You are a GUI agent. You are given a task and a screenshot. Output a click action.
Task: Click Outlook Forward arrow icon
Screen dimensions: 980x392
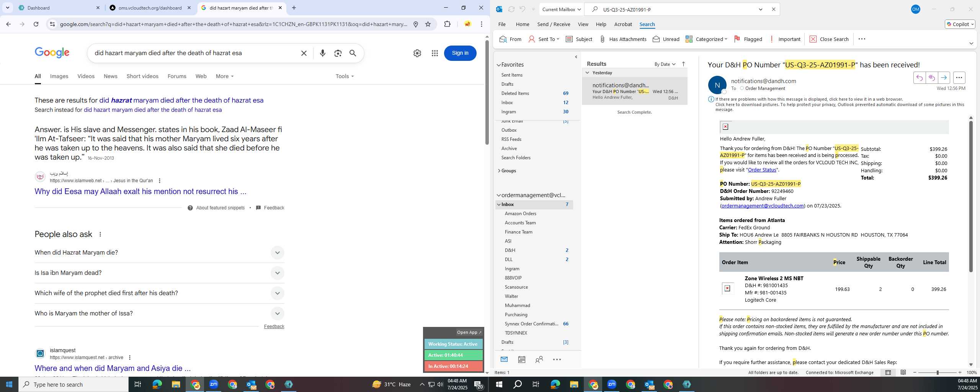(x=944, y=78)
